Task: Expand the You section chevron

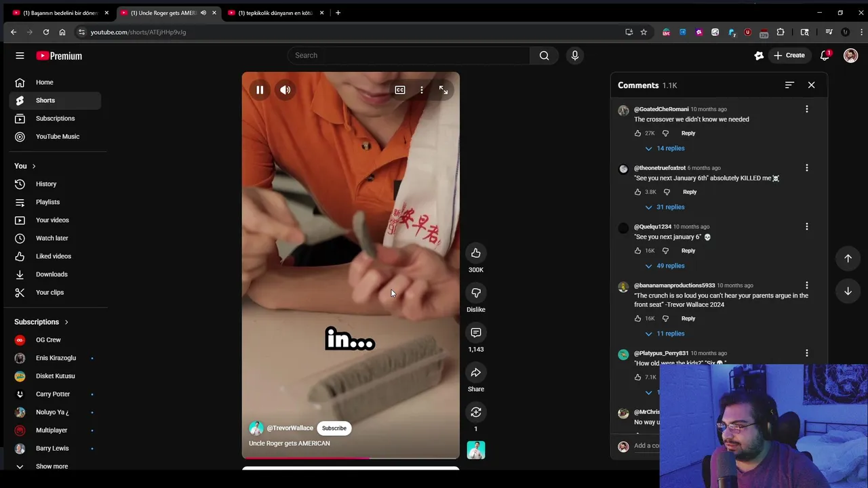Action: (33, 166)
